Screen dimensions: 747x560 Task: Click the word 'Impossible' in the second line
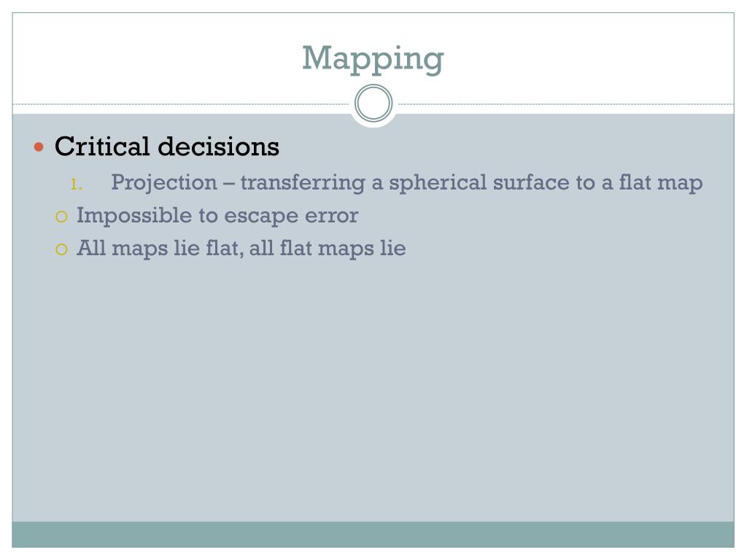pos(134,216)
